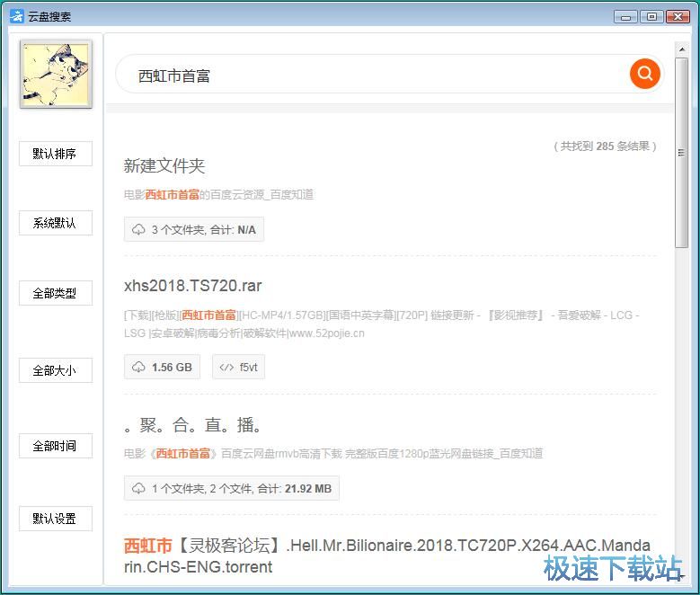Click the 1 个文件夹, 2 个文件, 合计: 21.92 MB button
Image resolution: width=700 pixels, height=595 pixels.
pos(231,488)
